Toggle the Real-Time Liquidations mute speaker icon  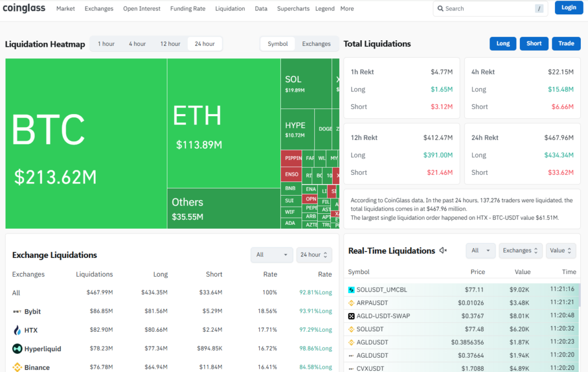click(x=443, y=251)
